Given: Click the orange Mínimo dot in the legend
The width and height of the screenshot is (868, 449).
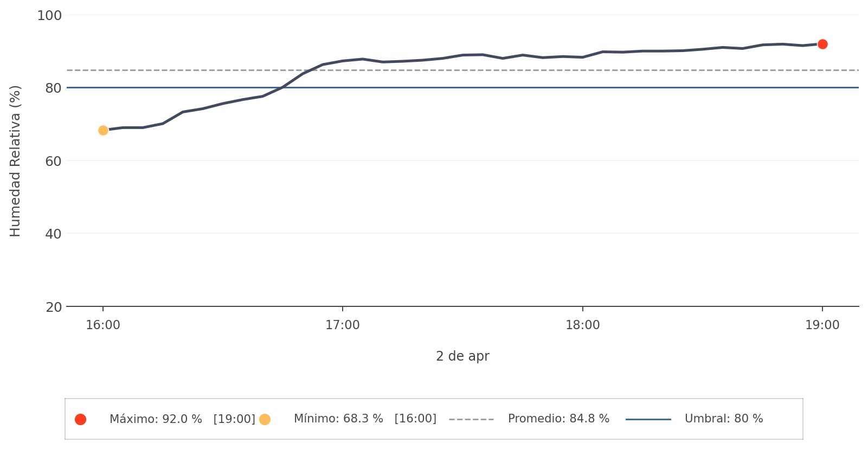Looking at the screenshot, I should click(265, 419).
